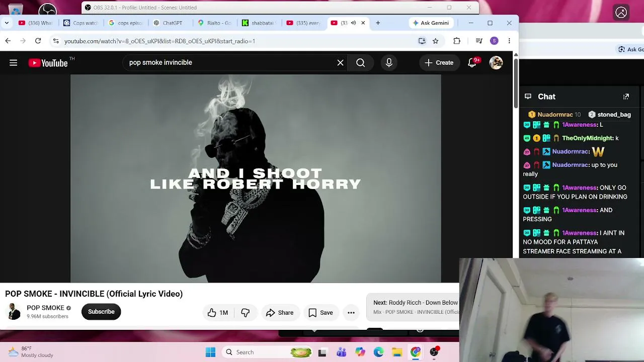This screenshot has width=644, height=362.
Task: Open the Chrome profile avatar
Action: (494, 41)
